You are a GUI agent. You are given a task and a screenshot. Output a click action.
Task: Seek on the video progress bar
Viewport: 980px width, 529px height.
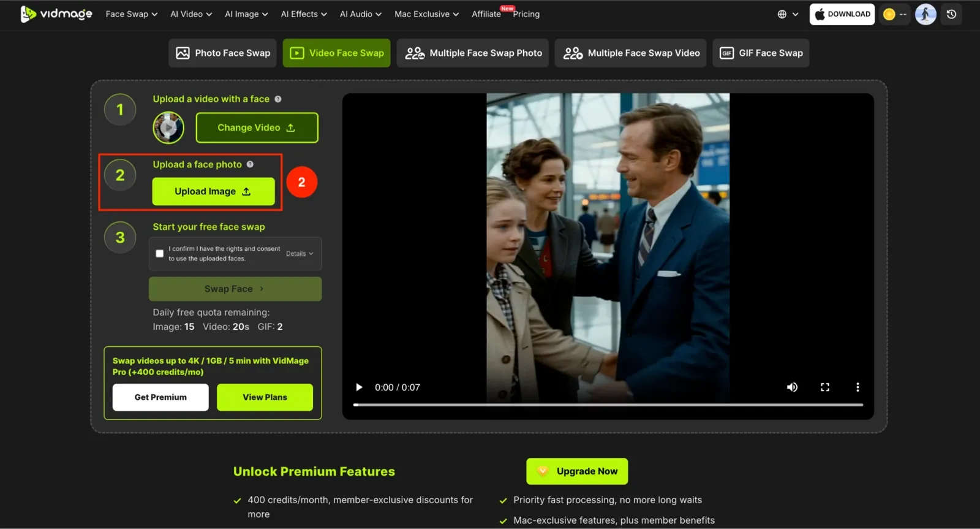(x=608, y=405)
